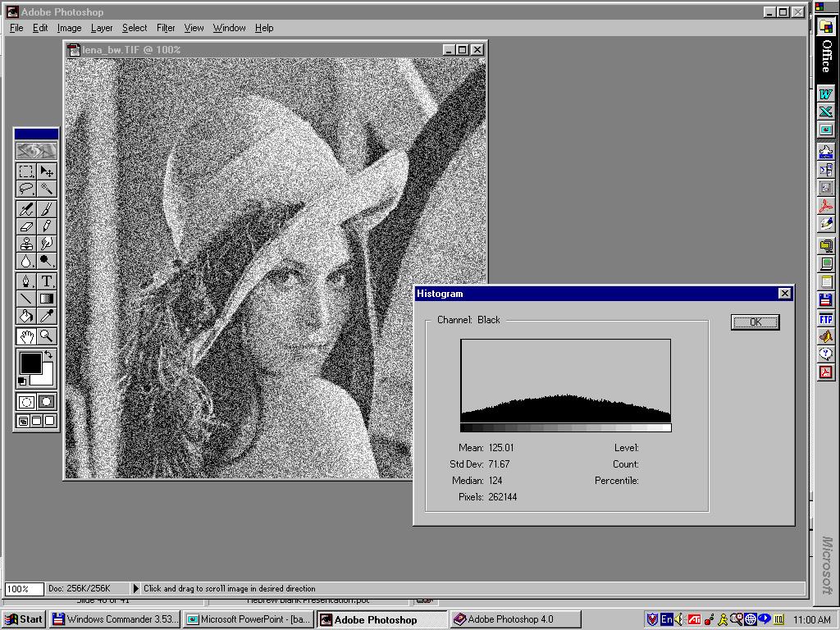Enable Quick Mask mode
Viewport: 840px width, 630px height.
[47, 402]
